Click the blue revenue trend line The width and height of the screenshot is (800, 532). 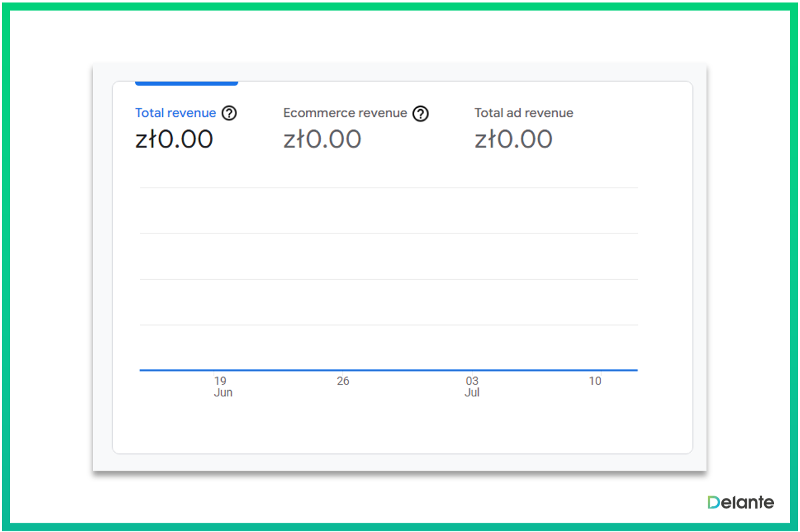click(388, 370)
